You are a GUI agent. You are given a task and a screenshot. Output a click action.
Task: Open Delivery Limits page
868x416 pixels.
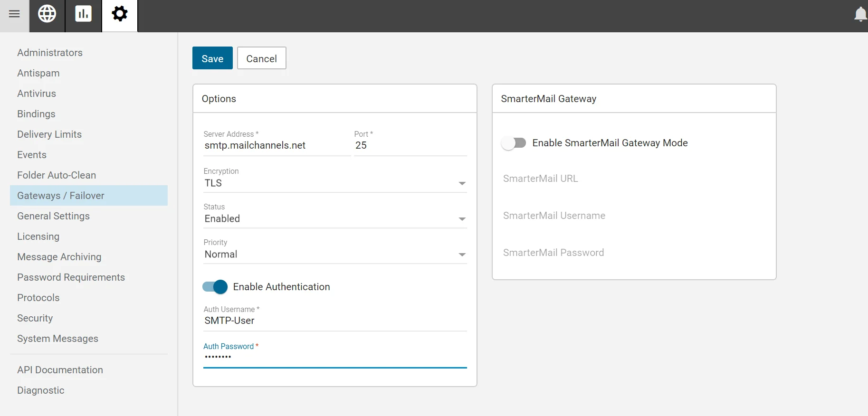(x=49, y=134)
